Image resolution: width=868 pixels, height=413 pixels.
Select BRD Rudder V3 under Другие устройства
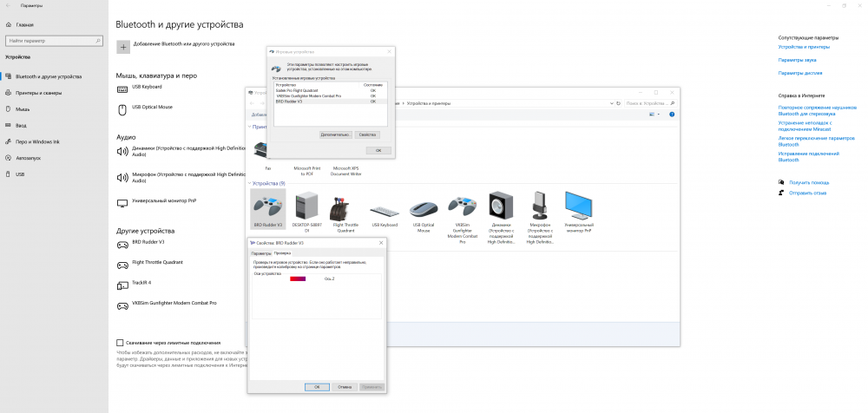pos(148,242)
